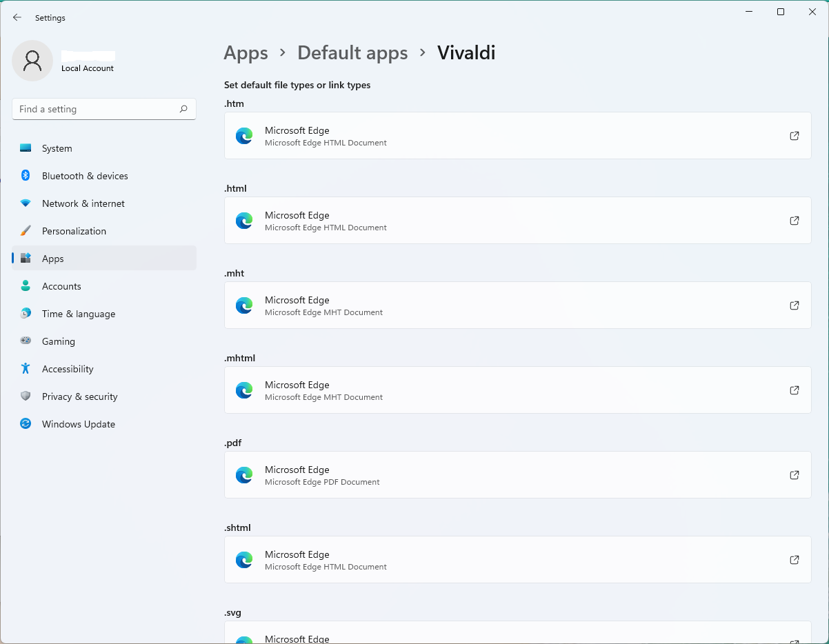The width and height of the screenshot is (829, 644).
Task: Click the Time & language clock icon
Action: (x=26, y=314)
